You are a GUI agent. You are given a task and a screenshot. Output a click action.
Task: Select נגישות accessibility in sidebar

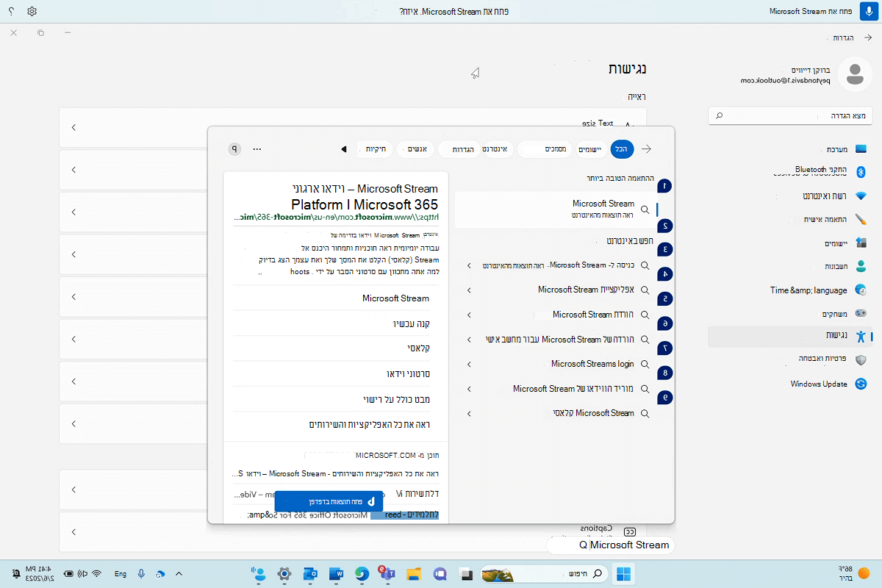click(x=790, y=336)
